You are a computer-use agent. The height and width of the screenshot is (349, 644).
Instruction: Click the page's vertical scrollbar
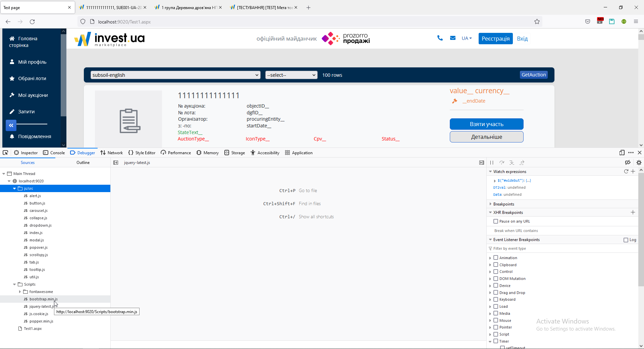click(641, 88)
